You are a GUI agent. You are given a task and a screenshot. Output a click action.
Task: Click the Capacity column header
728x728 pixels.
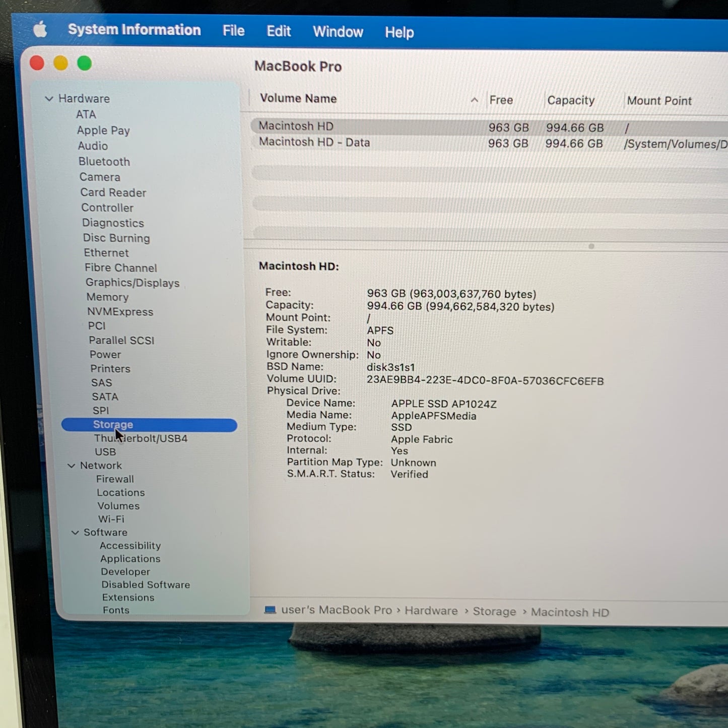(570, 100)
